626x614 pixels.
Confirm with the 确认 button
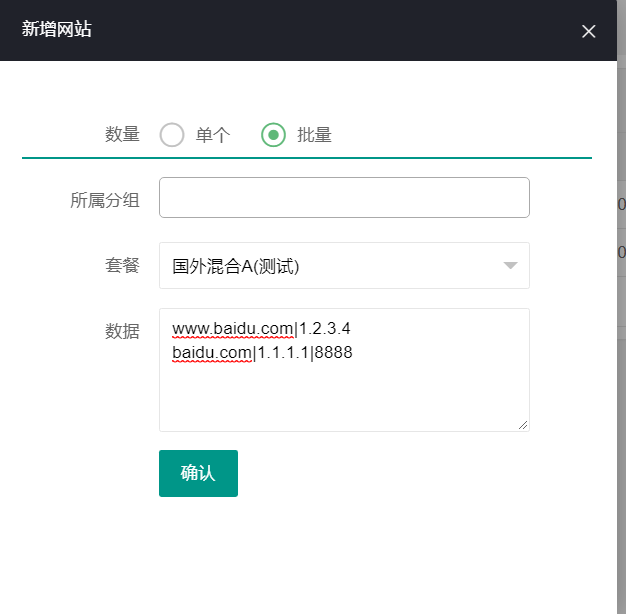point(198,473)
